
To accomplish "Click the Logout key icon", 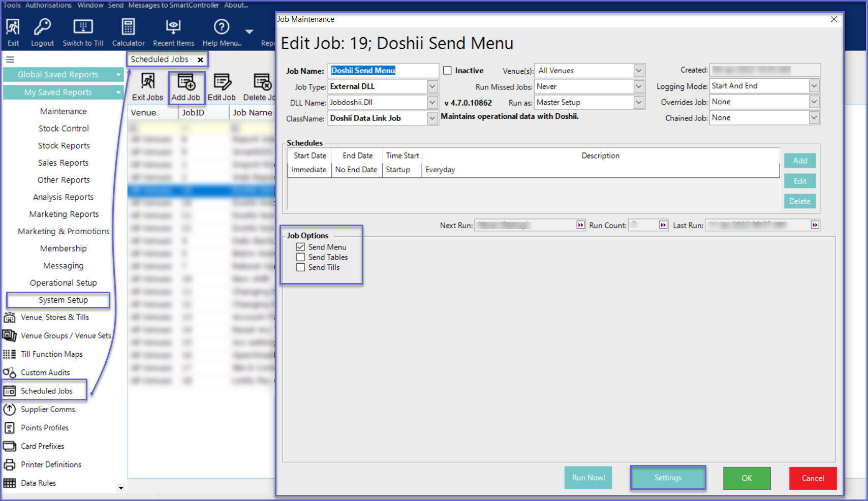I will click(x=42, y=33).
